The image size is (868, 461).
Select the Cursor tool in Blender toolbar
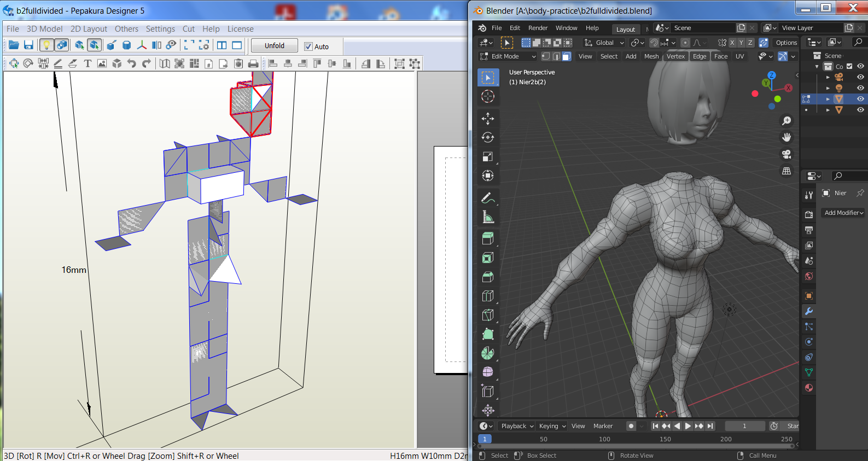[488, 96]
